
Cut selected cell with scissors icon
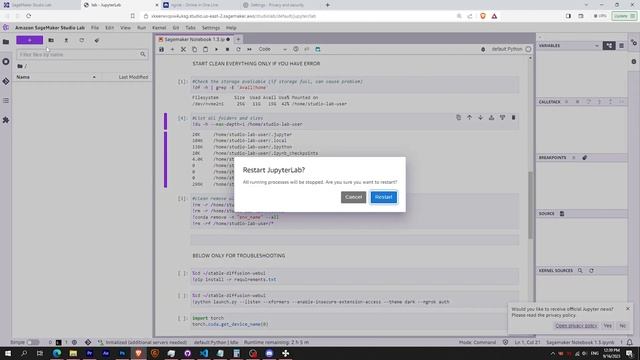[x=183, y=49]
